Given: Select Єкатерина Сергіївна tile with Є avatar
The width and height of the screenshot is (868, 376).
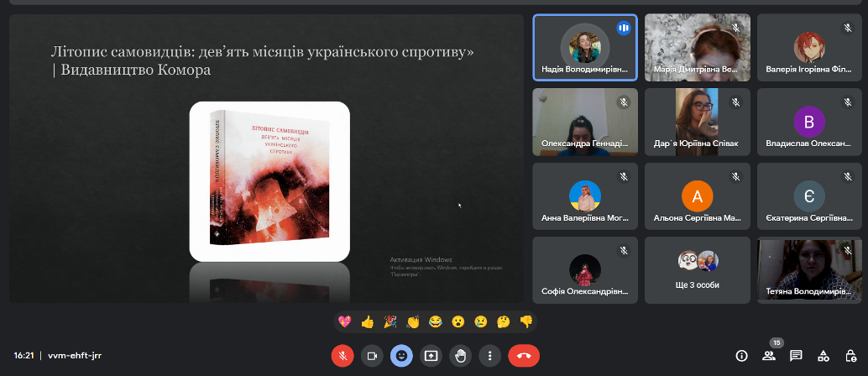Looking at the screenshot, I should tap(808, 196).
